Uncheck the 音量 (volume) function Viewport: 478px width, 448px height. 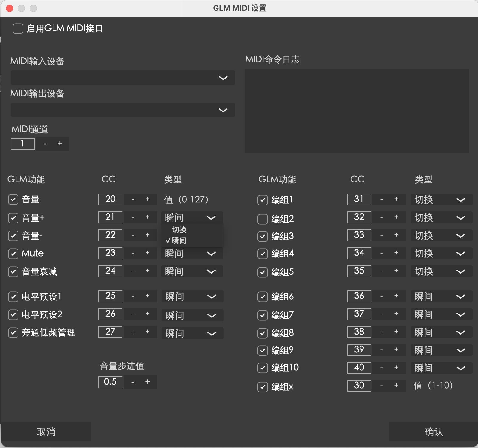(x=13, y=200)
